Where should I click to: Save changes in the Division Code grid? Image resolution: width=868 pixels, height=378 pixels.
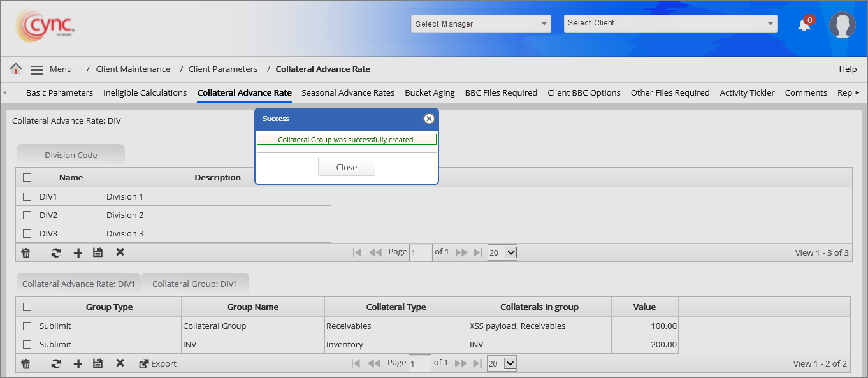pos(98,252)
